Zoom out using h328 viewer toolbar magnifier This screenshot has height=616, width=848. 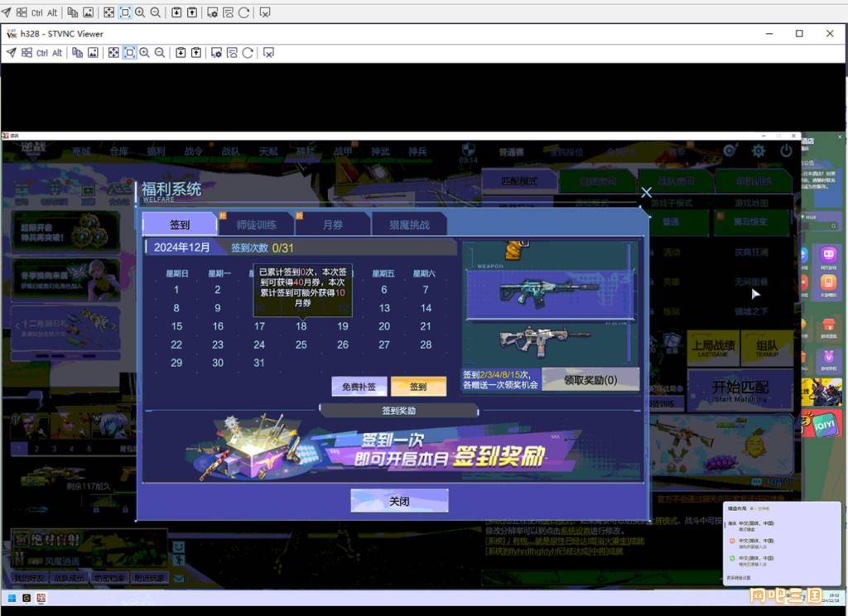coord(160,52)
